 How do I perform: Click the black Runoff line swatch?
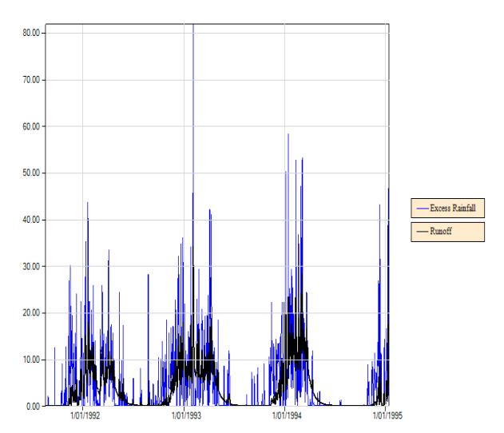click(423, 232)
